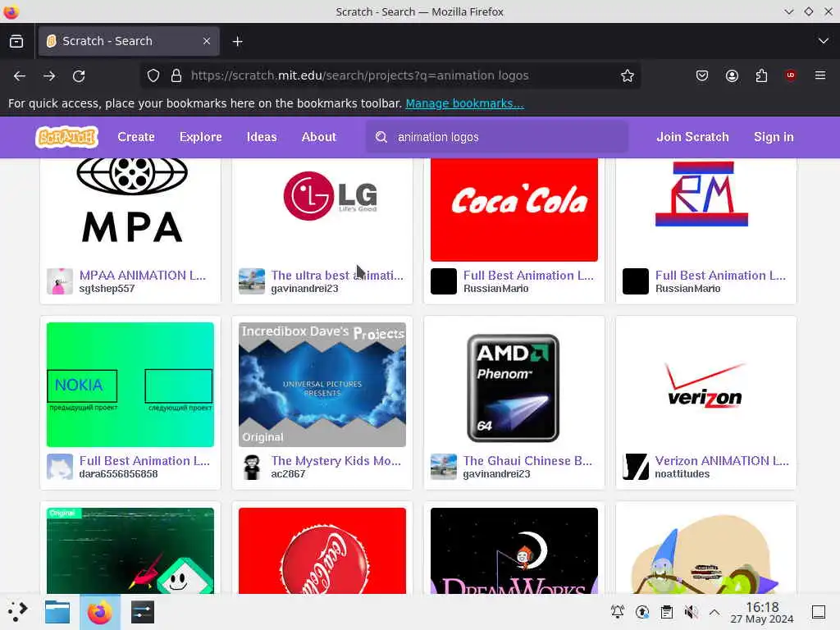
Task: Open the Firefox hamburger menu
Action: tap(820, 75)
